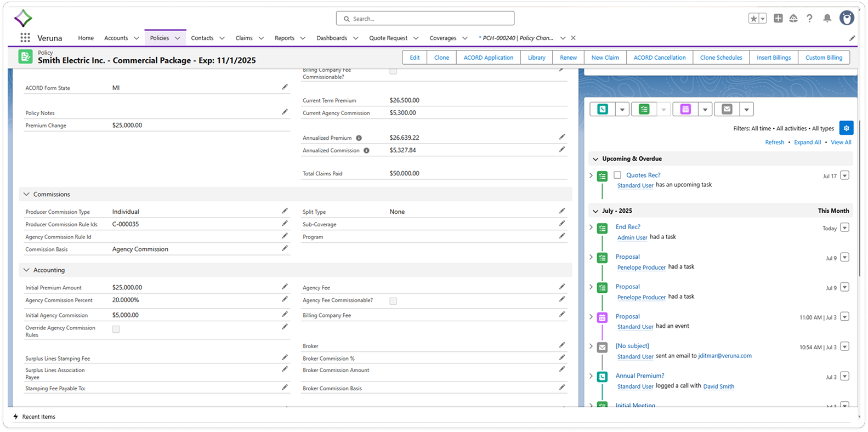Open the Reports tab
Screen dimensions: 868x432
click(285, 38)
